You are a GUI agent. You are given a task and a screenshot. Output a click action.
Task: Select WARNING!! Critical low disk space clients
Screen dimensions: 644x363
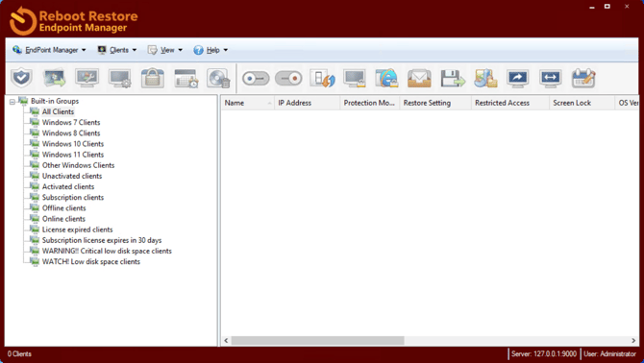coord(107,251)
